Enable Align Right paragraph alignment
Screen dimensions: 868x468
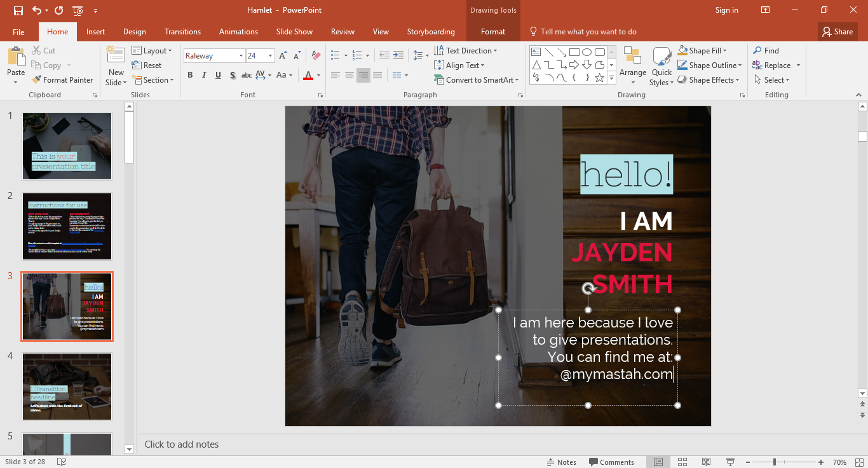363,76
